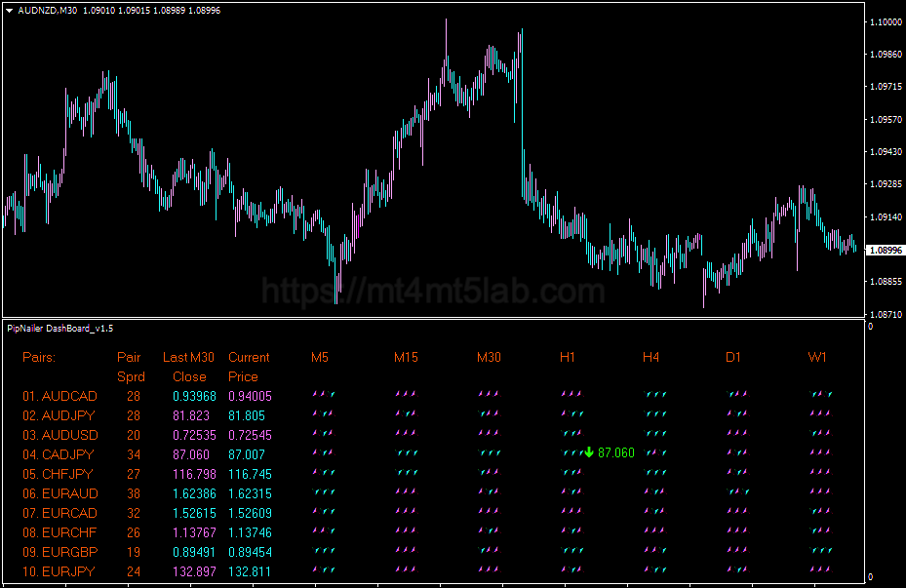Select the 06. EURAUD pair row label
The height and width of the screenshot is (588, 906).
click(60, 493)
